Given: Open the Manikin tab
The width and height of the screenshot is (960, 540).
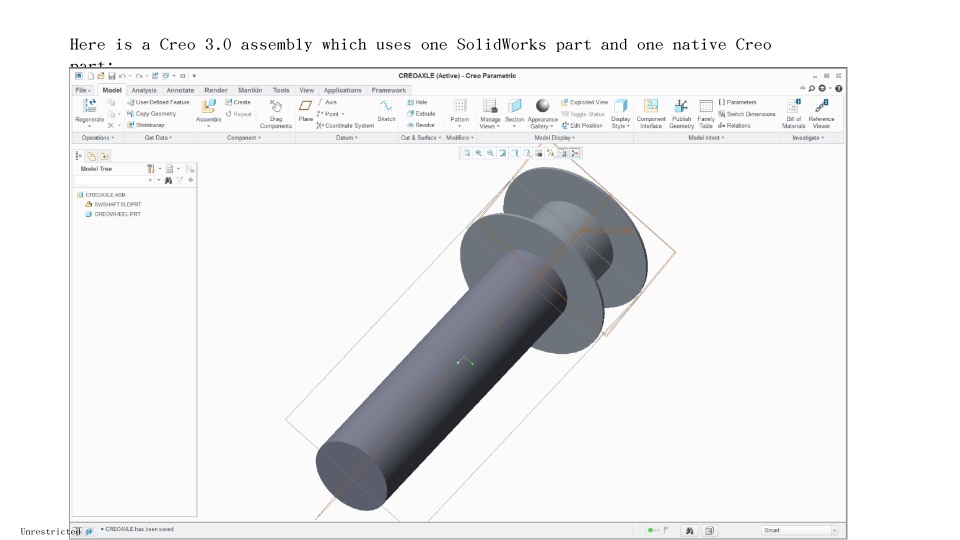Looking at the screenshot, I should click(x=250, y=90).
